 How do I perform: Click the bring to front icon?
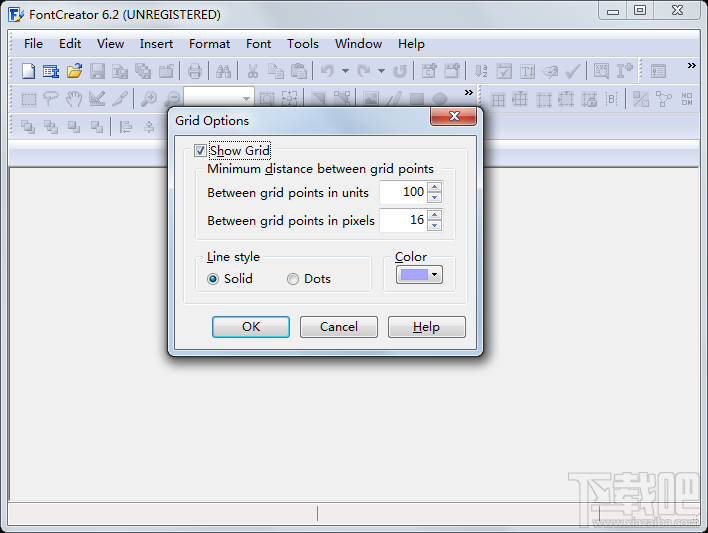(x=28, y=127)
